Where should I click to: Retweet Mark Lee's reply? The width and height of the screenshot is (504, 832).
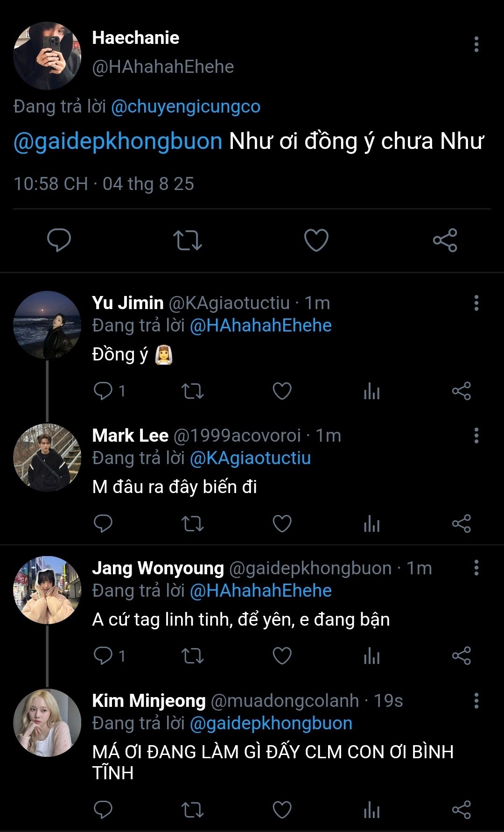[192, 524]
